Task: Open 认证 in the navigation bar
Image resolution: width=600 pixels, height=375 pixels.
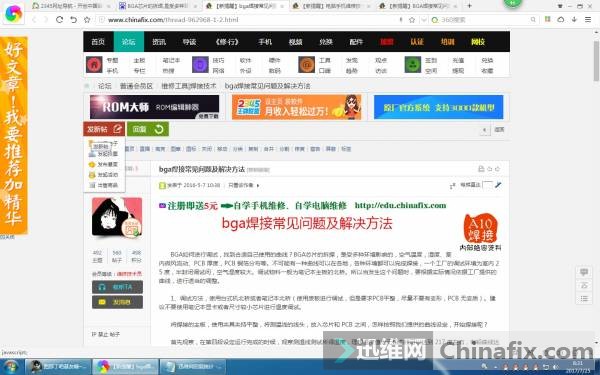Action: [x=417, y=42]
